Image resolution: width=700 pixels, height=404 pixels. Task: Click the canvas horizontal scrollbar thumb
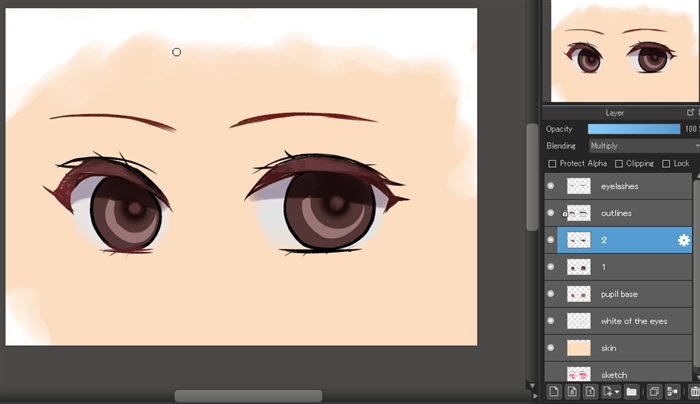point(248,396)
